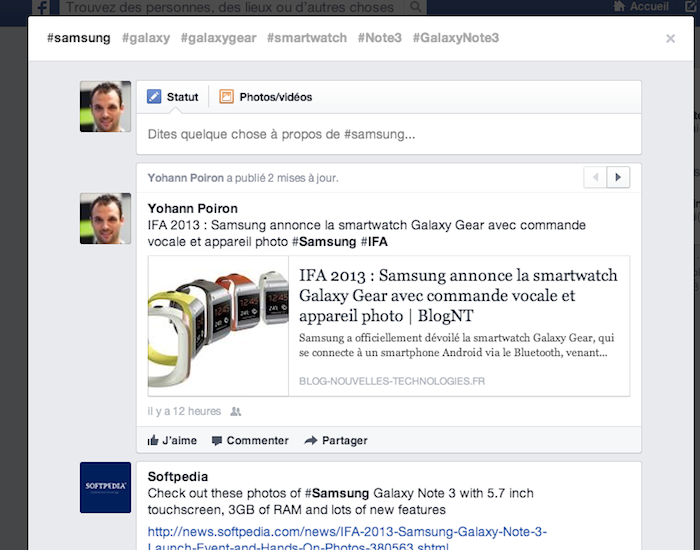Click the Partager arrow icon
The height and width of the screenshot is (550, 700).
310,440
